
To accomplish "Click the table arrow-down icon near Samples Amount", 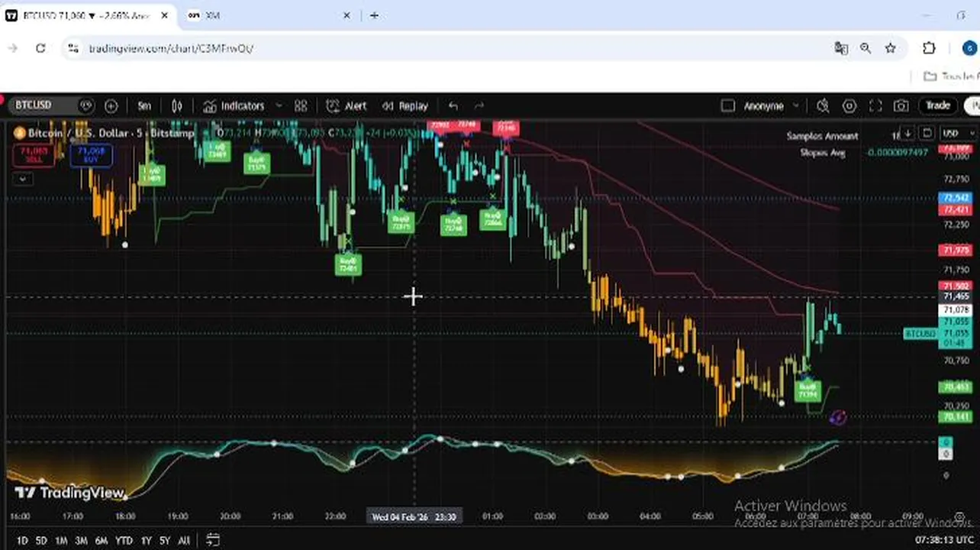I will [907, 134].
